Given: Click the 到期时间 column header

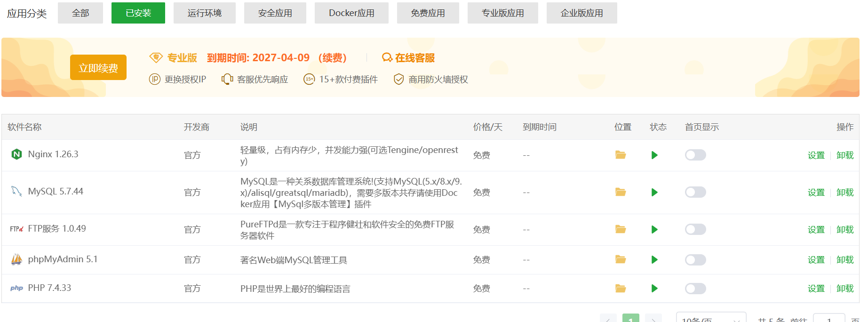Looking at the screenshot, I should (x=540, y=127).
